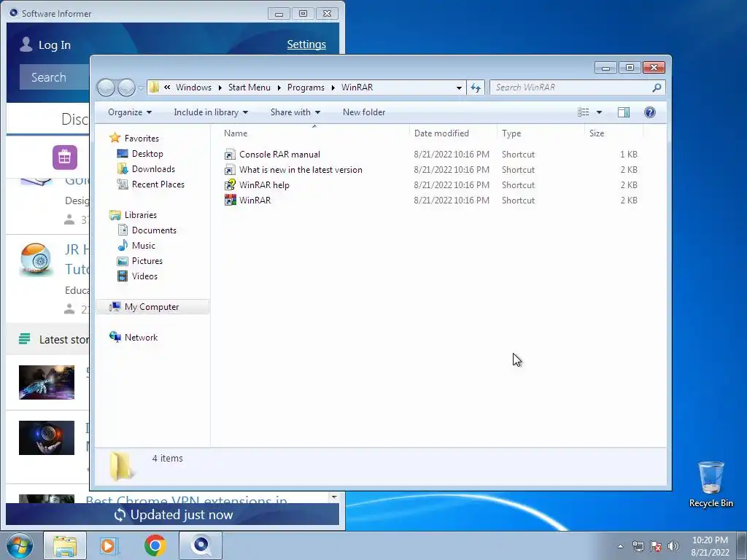Open the fire and ice sphere story thumbnail
747x560 pixels.
tap(47, 437)
